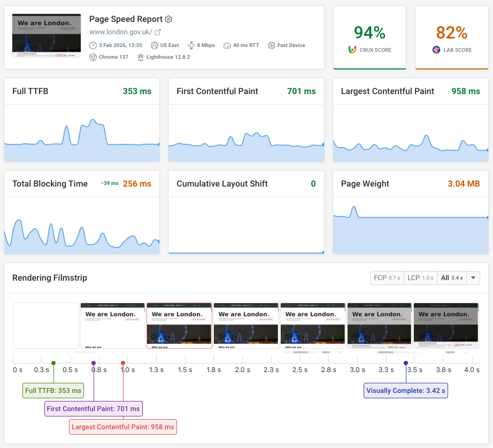Switch to the FCP 0.7 s filmstrip view
This screenshot has height=448, width=493.
click(x=387, y=278)
